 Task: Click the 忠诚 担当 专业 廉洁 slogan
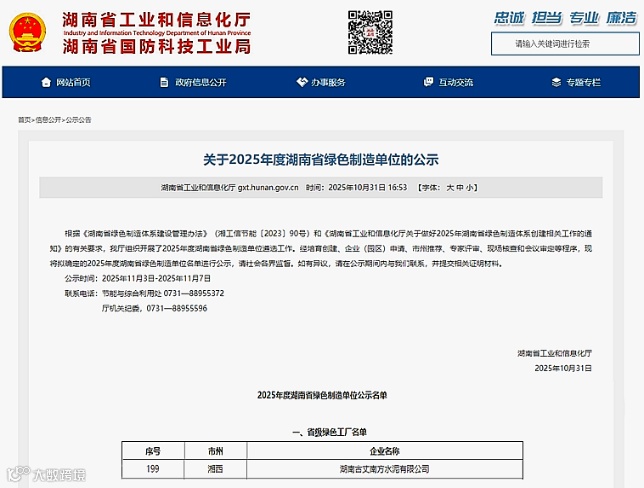point(565,18)
